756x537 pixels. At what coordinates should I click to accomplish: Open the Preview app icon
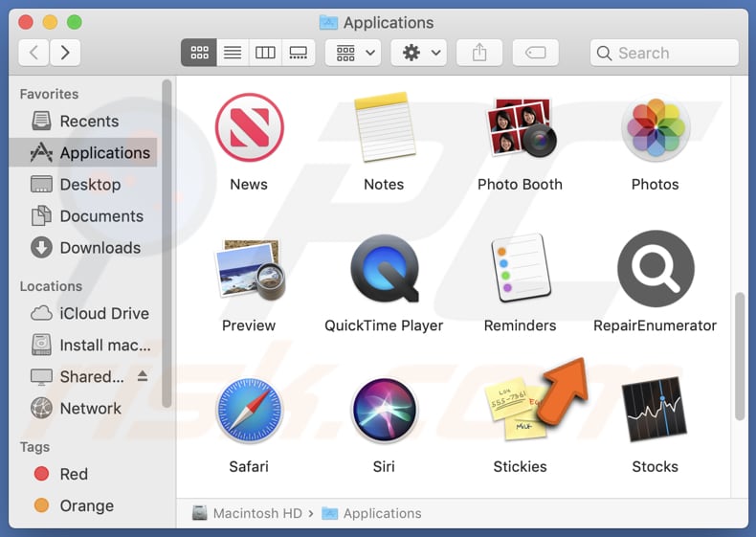pos(249,269)
